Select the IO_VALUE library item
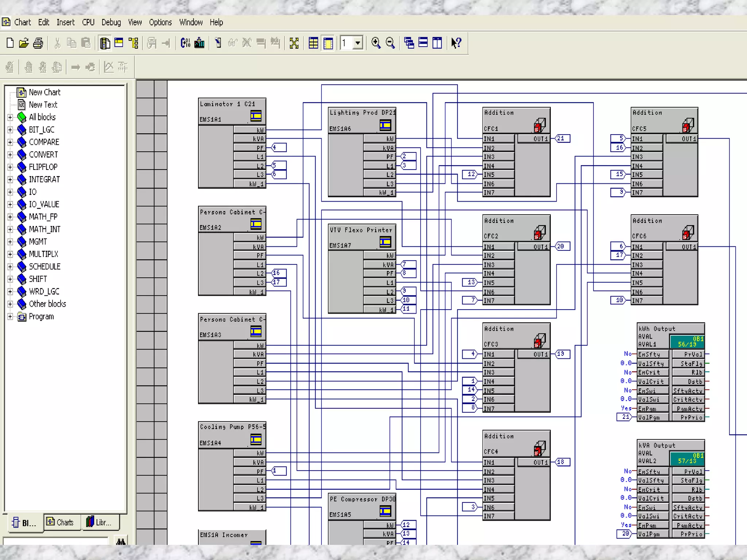Screen dimensions: 747x560 (44, 204)
